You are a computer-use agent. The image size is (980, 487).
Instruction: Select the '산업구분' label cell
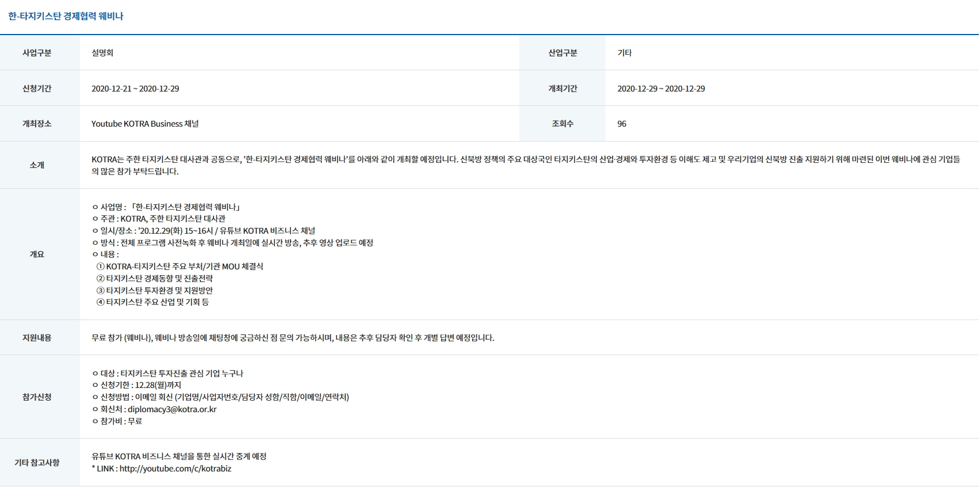point(562,53)
